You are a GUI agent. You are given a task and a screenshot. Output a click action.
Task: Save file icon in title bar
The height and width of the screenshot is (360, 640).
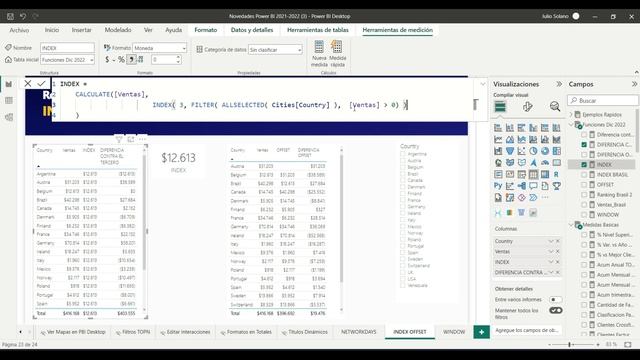coord(10,16)
